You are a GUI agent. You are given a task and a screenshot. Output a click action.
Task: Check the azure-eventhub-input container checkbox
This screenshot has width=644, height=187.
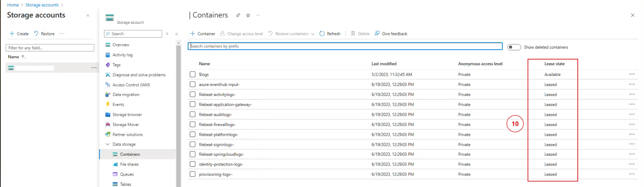(193, 84)
